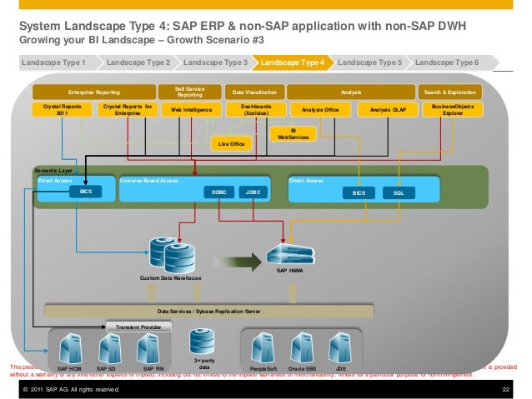Screen dimensions: 532x399
Task: Click the highlighted Landscape Type 4 tab
Action: 293,62
